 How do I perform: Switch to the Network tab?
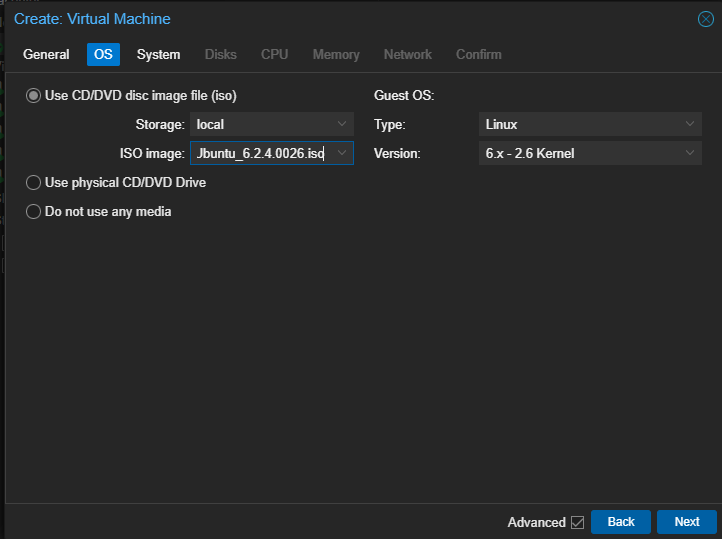click(x=408, y=54)
